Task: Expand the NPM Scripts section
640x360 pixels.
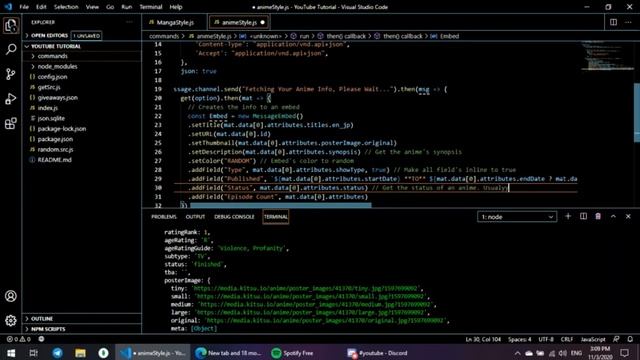Action: tap(48, 329)
